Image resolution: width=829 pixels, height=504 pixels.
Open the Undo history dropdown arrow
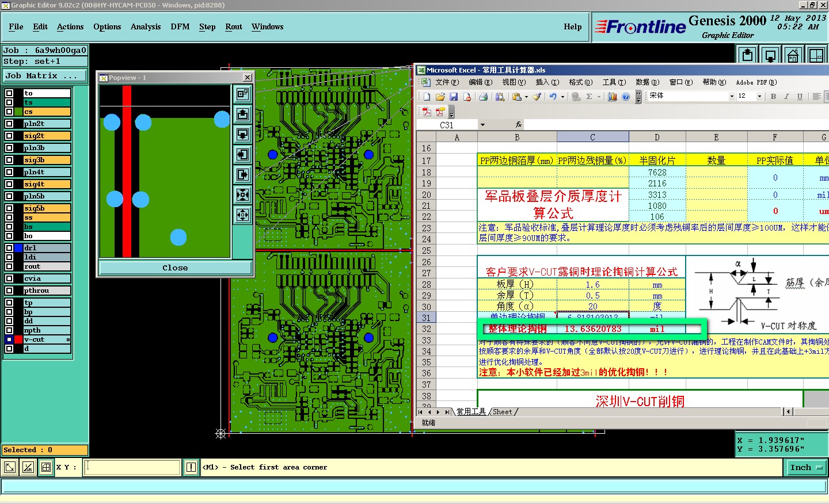coord(562,97)
